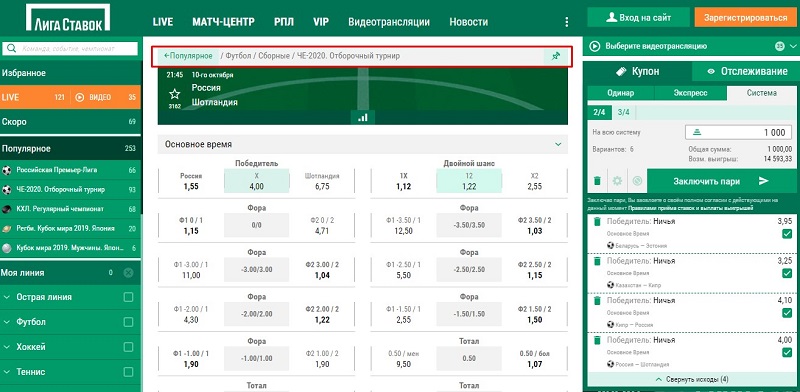The width and height of the screenshot is (800, 392).
Task: Tick the Острая линия checkbox
Action: point(128,297)
